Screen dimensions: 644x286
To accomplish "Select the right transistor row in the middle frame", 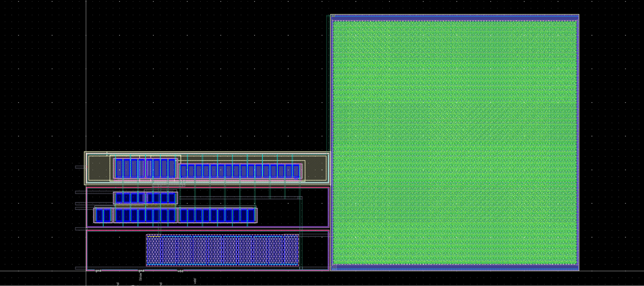I will 218,215.
